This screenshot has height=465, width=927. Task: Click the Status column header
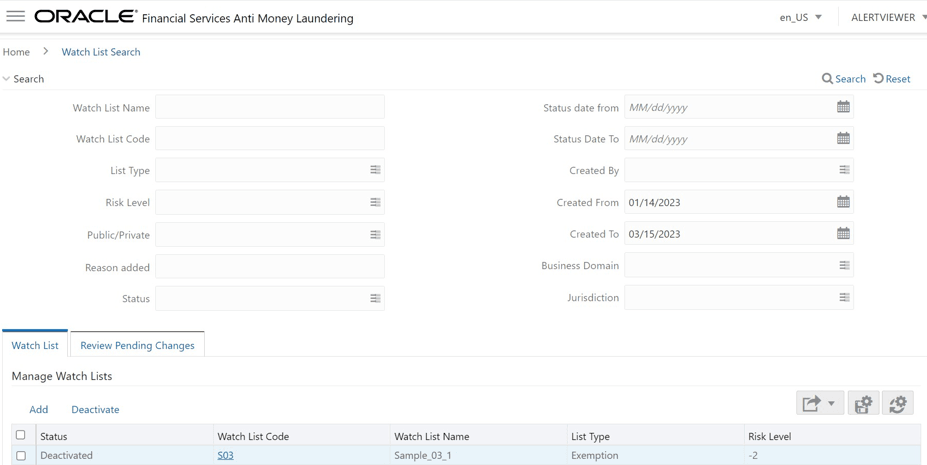124,436
